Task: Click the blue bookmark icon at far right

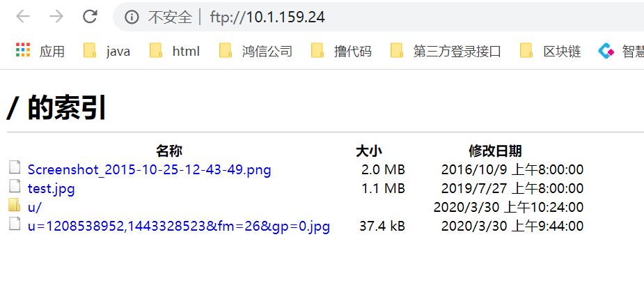Action: (607, 51)
